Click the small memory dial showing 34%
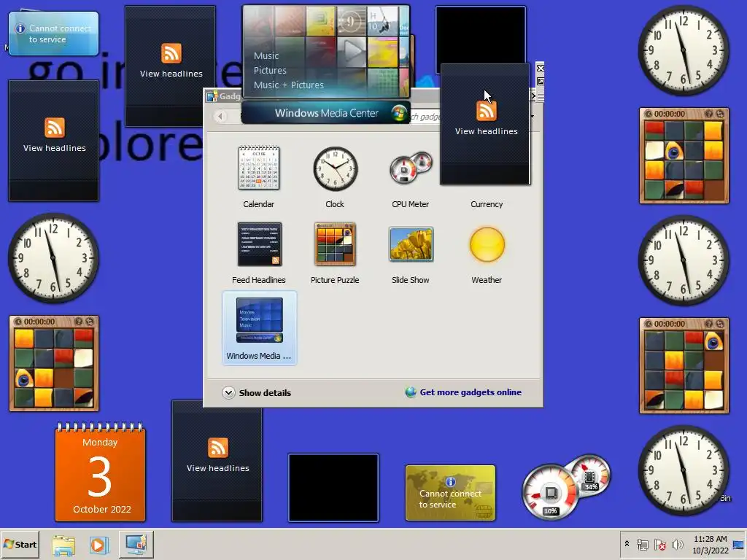747x560 pixels. coord(590,476)
